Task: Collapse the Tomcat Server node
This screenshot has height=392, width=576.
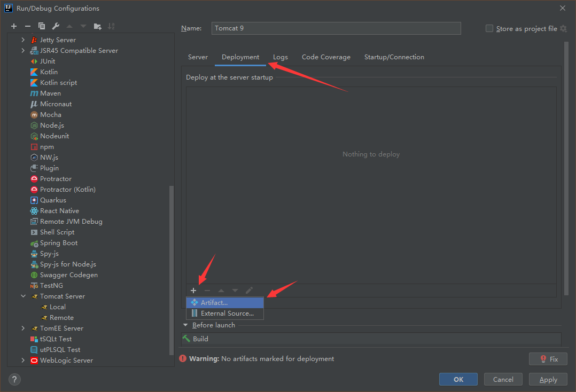Action: click(23, 296)
